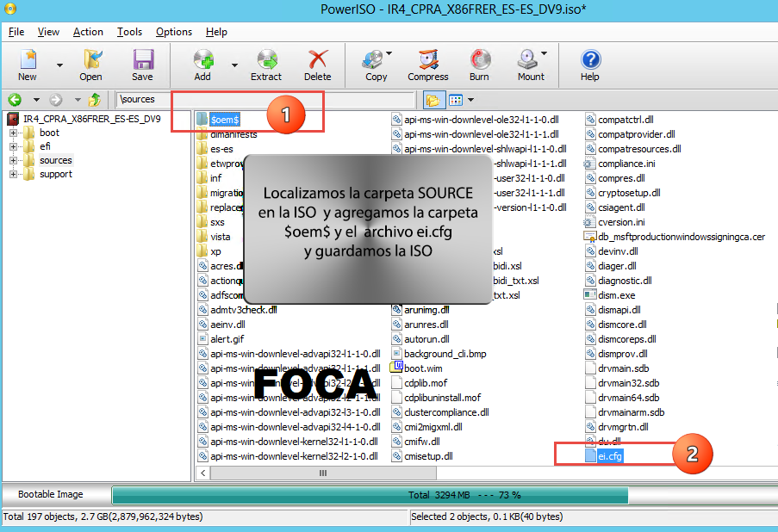Click the PowerISO title bar icon
This screenshot has height=532, width=778.
tap(10, 9)
